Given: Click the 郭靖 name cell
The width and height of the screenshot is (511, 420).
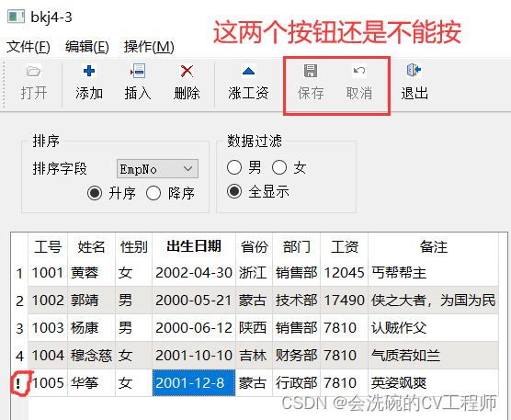Looking at the screenshot, I should tap(91, 301).
